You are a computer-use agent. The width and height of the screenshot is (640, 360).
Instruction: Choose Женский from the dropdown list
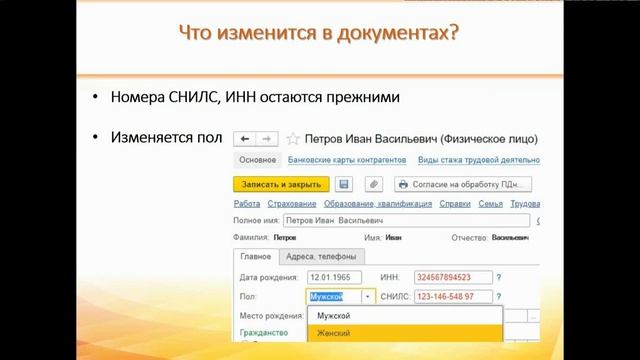(405, 333)
